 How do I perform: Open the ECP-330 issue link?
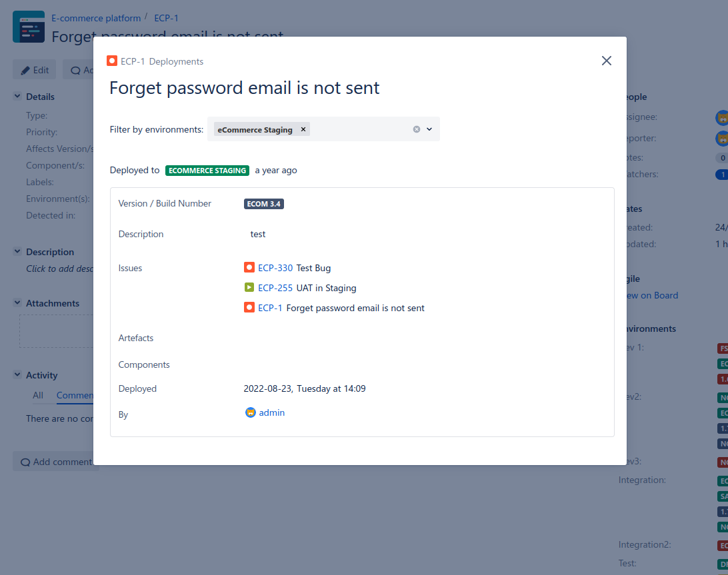click(275, 268)
